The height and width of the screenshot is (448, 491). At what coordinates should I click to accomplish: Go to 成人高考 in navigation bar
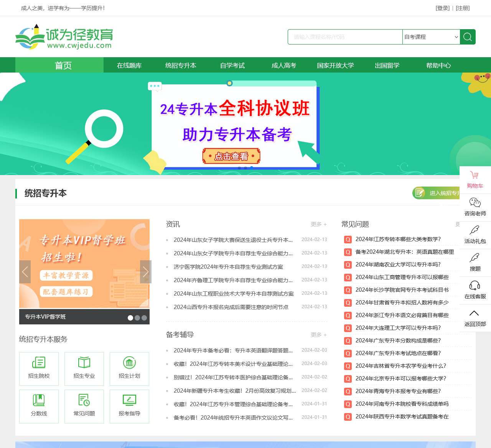[284, 65]
